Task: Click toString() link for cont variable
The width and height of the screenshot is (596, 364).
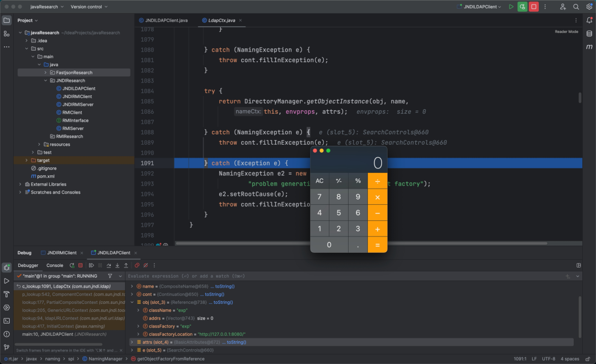Action: point(215,294)
